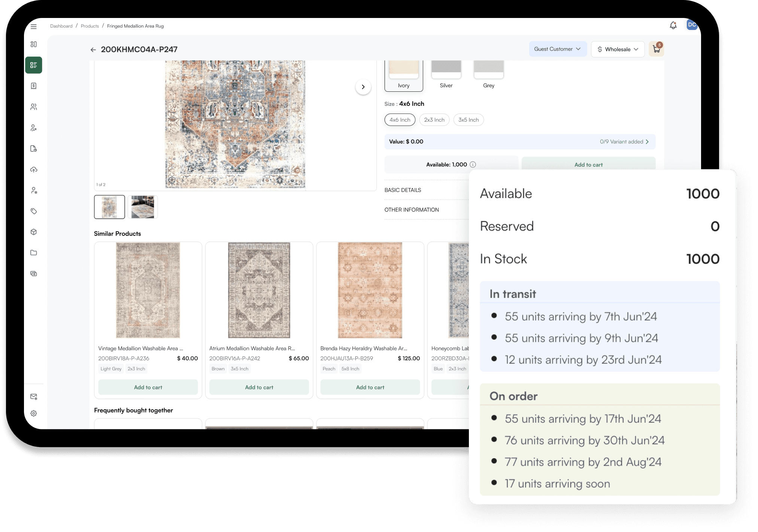Click the notification bell icon
Screen dimensions: 758x532
[673, 25]
